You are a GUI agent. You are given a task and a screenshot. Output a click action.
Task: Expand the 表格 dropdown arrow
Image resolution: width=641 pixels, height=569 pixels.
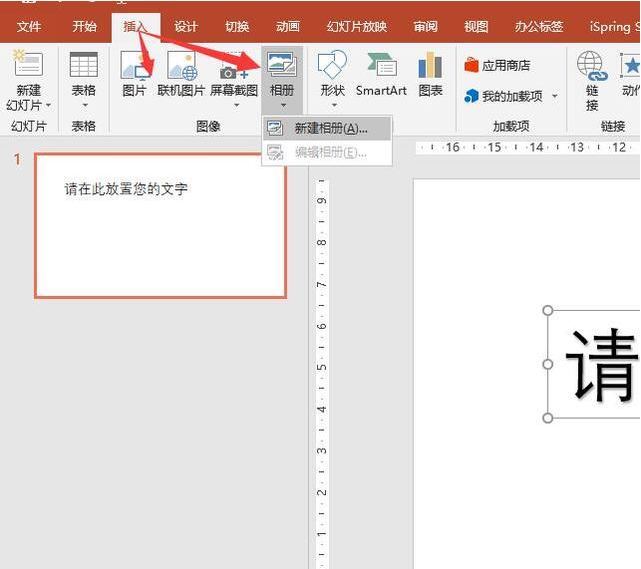click(x=84, y=105)
